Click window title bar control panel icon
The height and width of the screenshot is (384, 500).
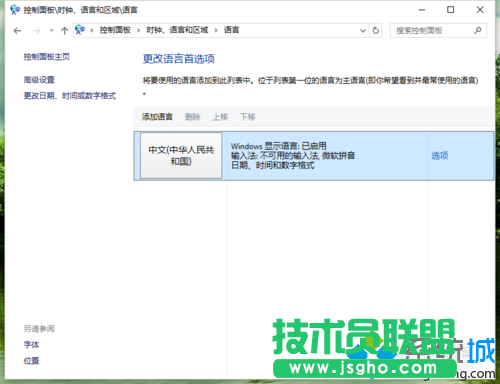[x=15, y=10]
